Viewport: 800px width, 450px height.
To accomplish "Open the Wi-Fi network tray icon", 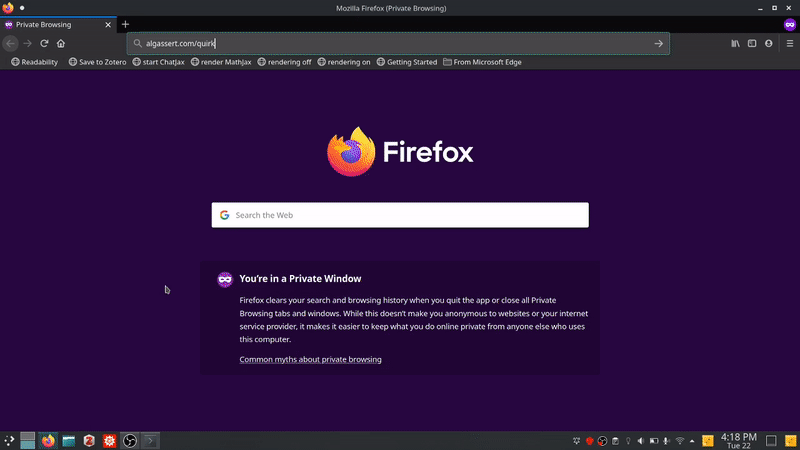I will [680, 441].
